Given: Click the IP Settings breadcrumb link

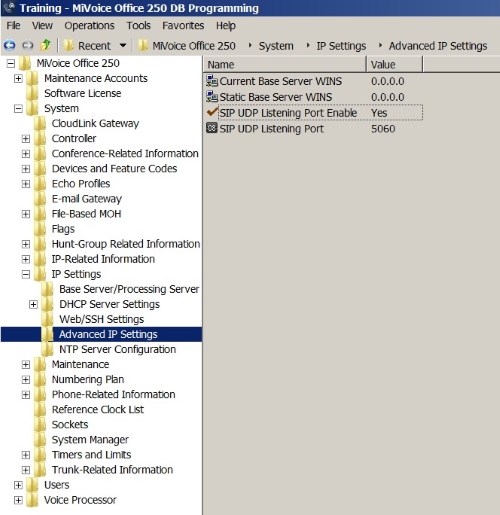Looking at the screenshot, I should pos(341,46).
